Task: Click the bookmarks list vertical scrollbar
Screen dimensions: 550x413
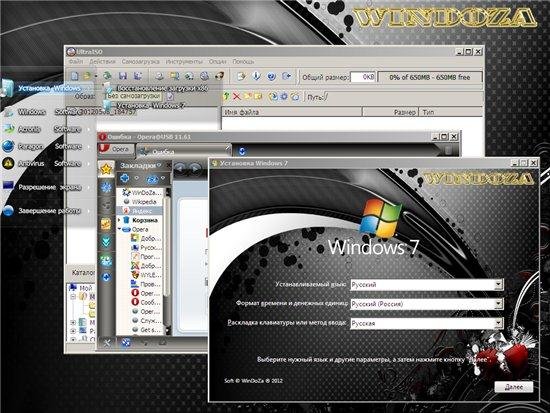Action: tap(167, 261)
